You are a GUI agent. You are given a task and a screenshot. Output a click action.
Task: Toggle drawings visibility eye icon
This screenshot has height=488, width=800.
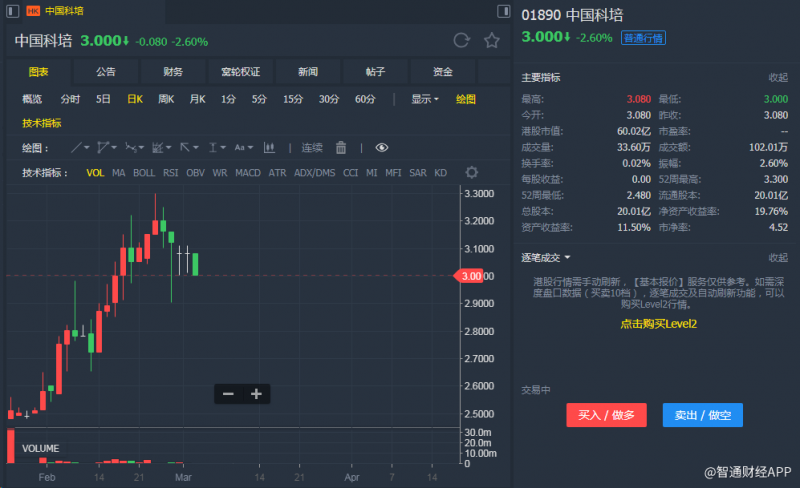pos(382,148)
